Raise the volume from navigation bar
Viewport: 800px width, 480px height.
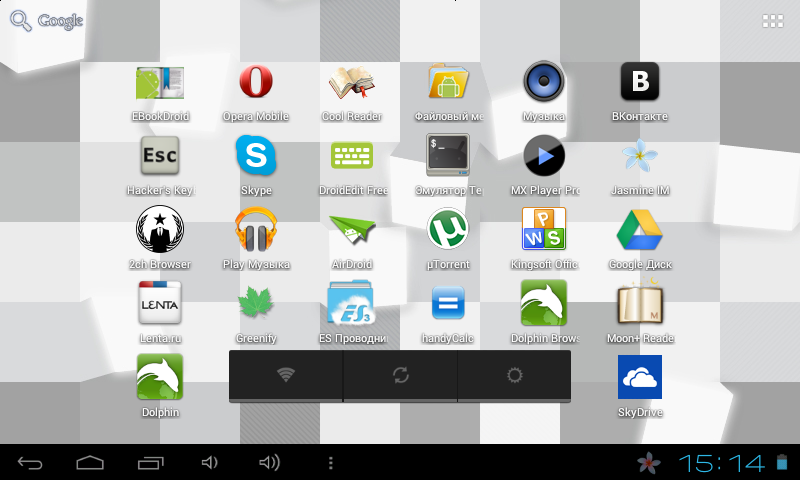[269, 463]
